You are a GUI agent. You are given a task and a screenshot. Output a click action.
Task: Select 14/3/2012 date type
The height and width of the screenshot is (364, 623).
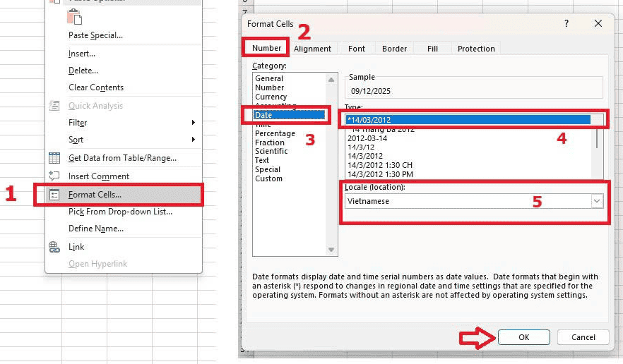365,156
